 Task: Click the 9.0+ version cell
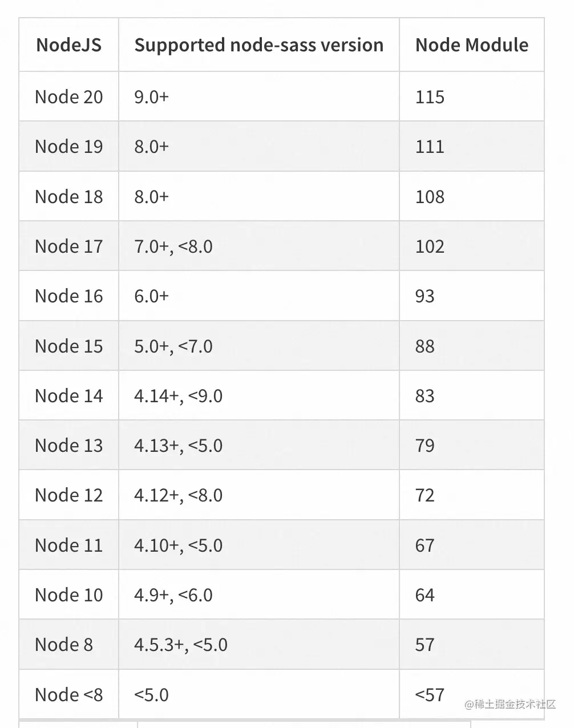(x=152, y=97)
